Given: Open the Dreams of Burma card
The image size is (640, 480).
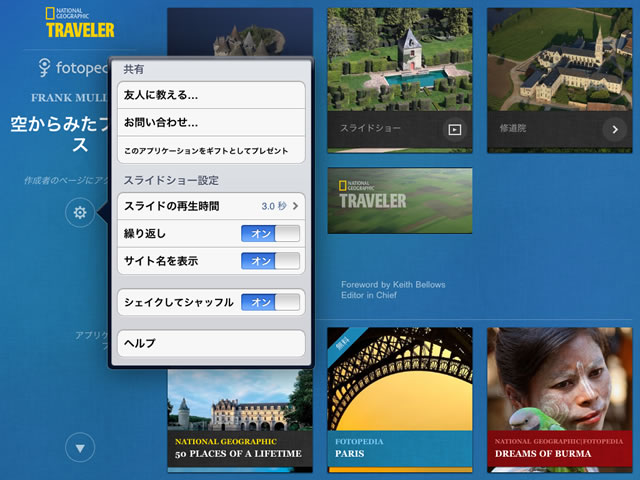Looking at the screenshot, I should click(x=559, y=400).
